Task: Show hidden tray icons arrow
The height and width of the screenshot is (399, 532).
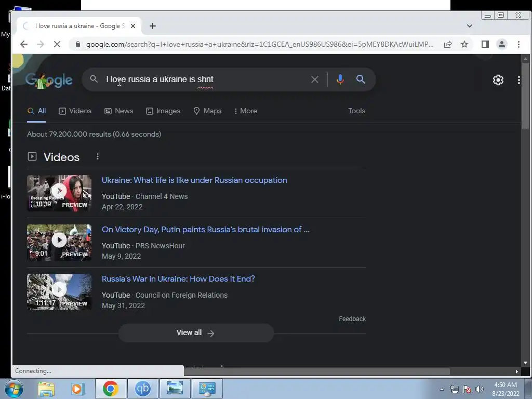Action: (x=442, y=389)
